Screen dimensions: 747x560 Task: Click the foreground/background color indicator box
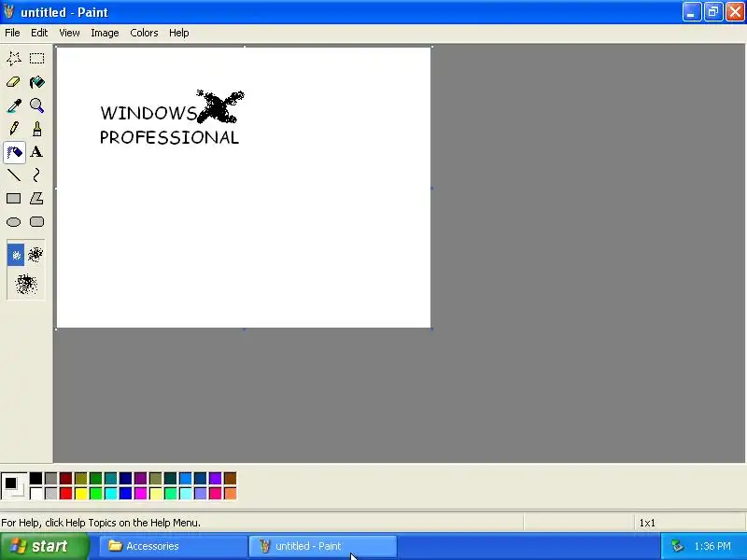(13, 486)
